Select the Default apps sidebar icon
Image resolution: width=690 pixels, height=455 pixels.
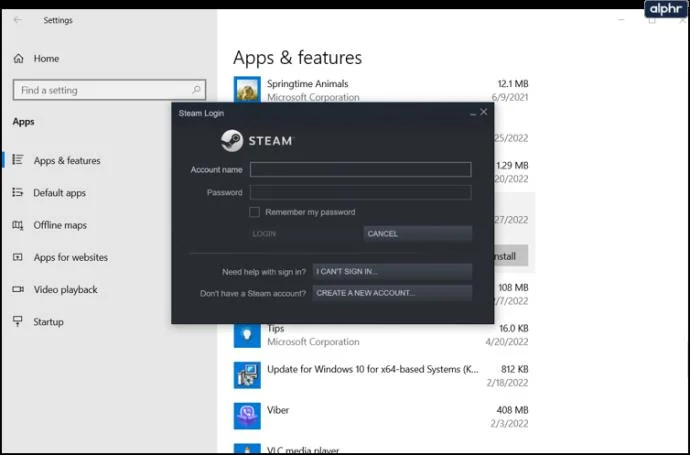(18, 192)
